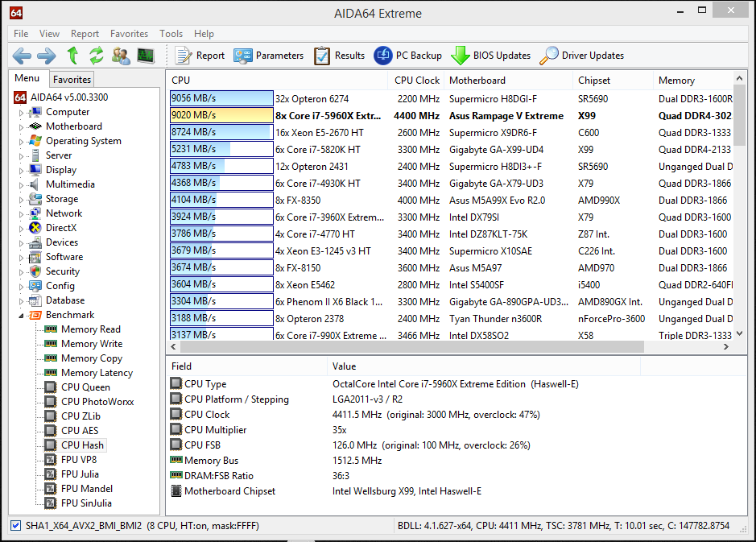This screenshot has height=542, width=756.
Task: Show benchmark Results
Action: (x=340, y=56)
